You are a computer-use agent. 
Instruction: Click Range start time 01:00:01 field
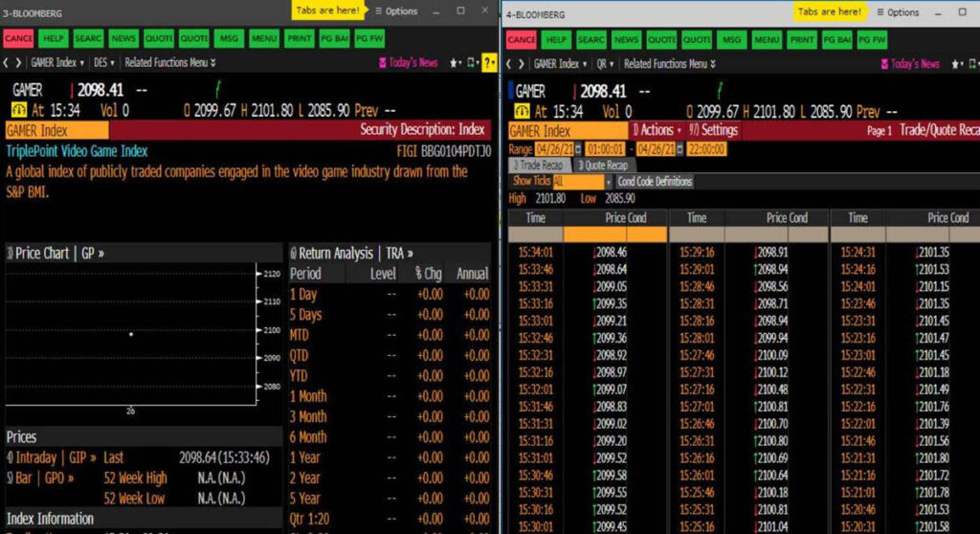pos(605,149)
